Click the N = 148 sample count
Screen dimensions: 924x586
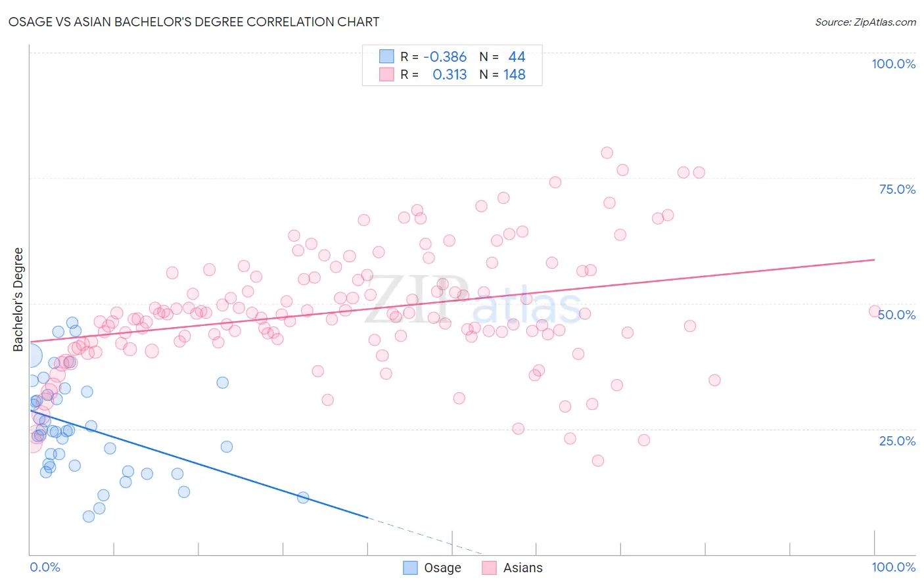tap(503, 74)
